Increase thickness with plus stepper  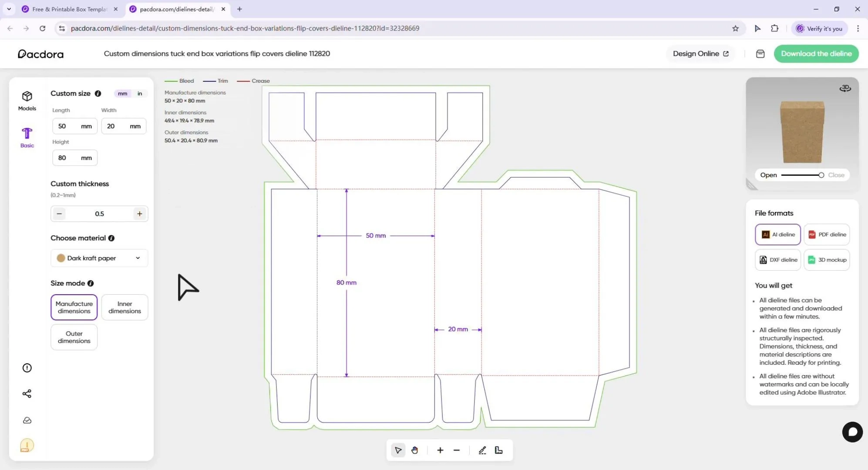pos(140,214)
